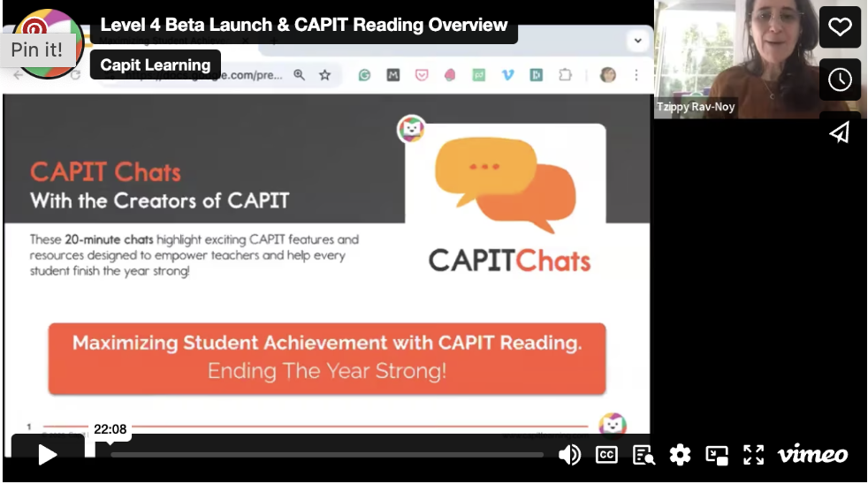Click the 'CAPIT Chats' orange heading text

click(x=105, y=172)
